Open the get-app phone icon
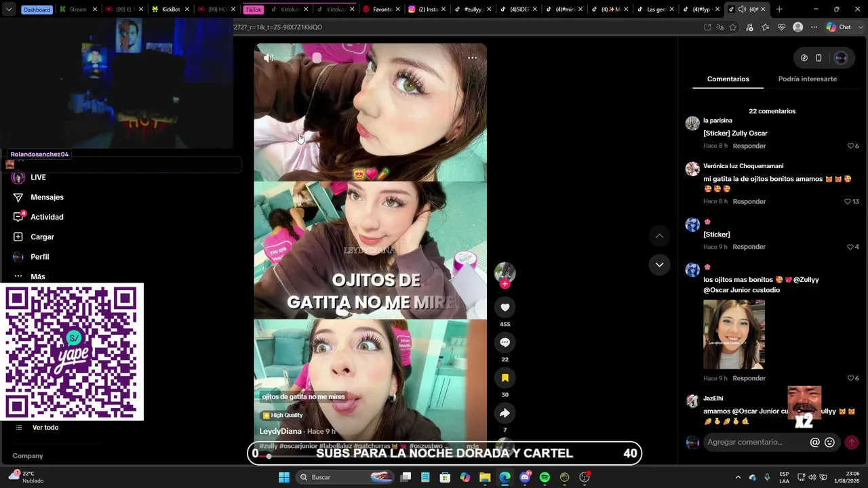 coord(818,58)
